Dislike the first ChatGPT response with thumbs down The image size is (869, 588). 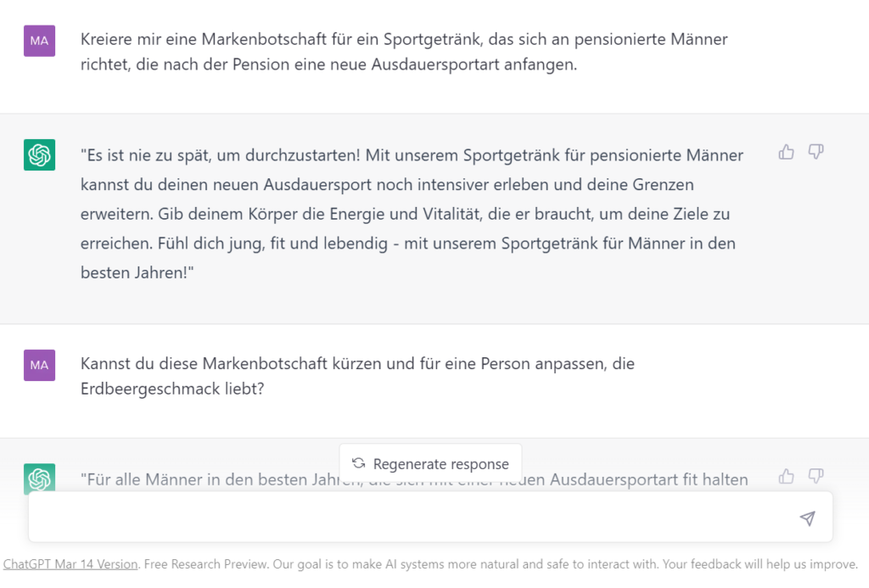coord(816,152)
